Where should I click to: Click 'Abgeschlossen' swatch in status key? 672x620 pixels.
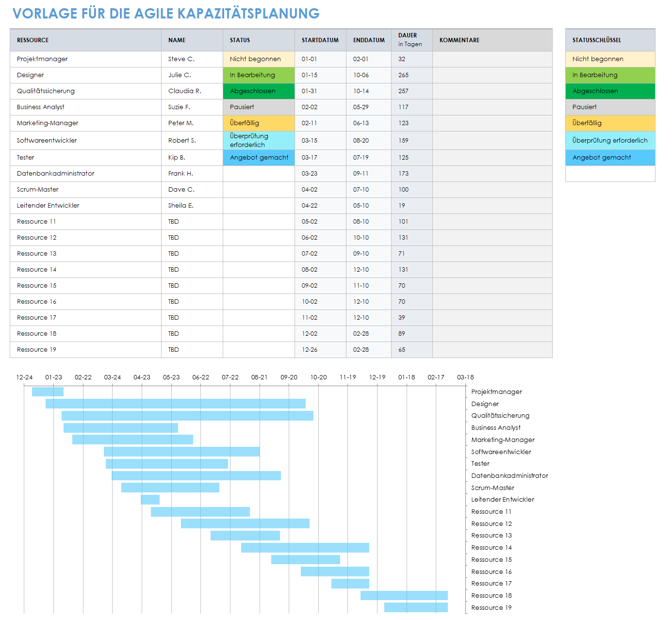pyautogui.click(x=610, y=91)
